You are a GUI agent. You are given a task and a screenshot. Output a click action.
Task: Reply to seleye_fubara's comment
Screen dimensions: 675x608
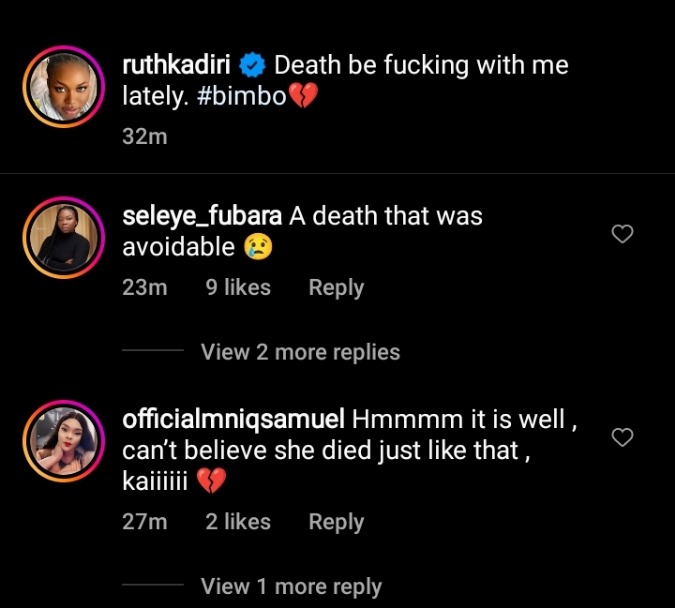(x=336, y=287)
